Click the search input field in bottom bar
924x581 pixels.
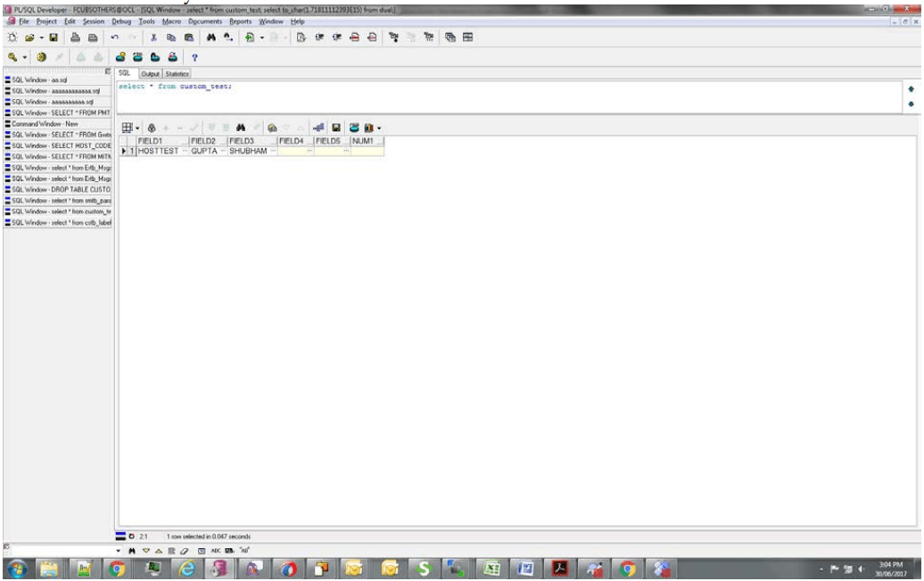coord(62,551)
